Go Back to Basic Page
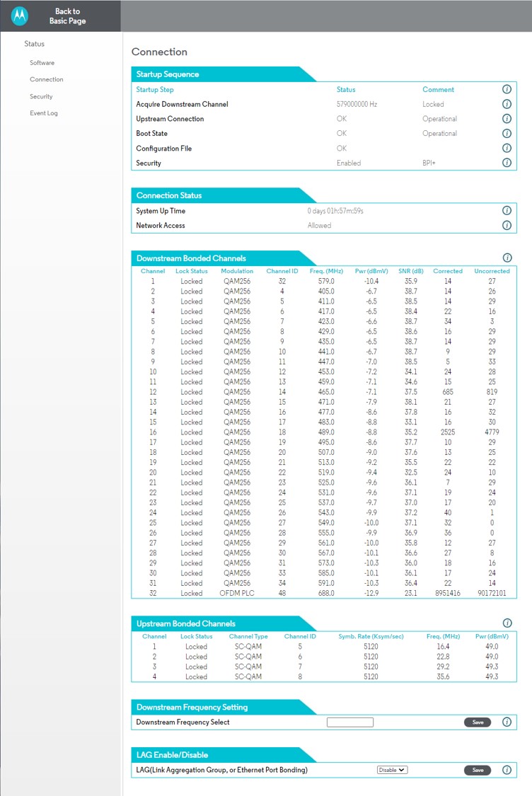 [x=67, y=16]
